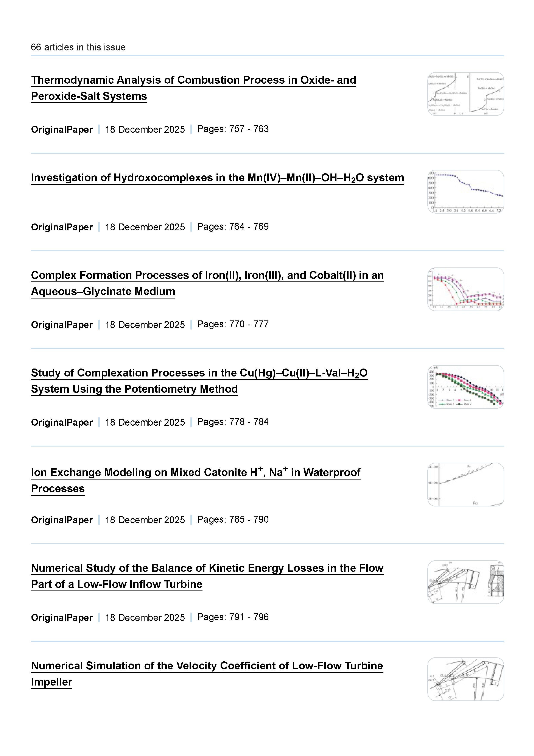The image size is (534, 756).
Task: Click the Ion Exchange Modeling figure thumbnail
Action: pyautogui.click(x=465, y=484)
